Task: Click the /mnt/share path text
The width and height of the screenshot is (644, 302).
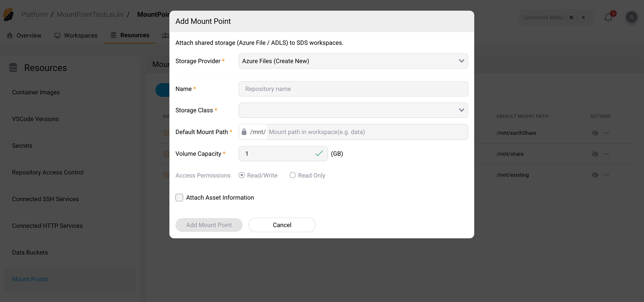Action: [510, 154]
